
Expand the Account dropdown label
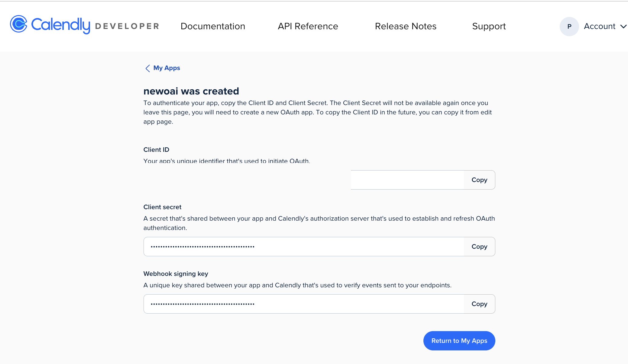point(600,26)
